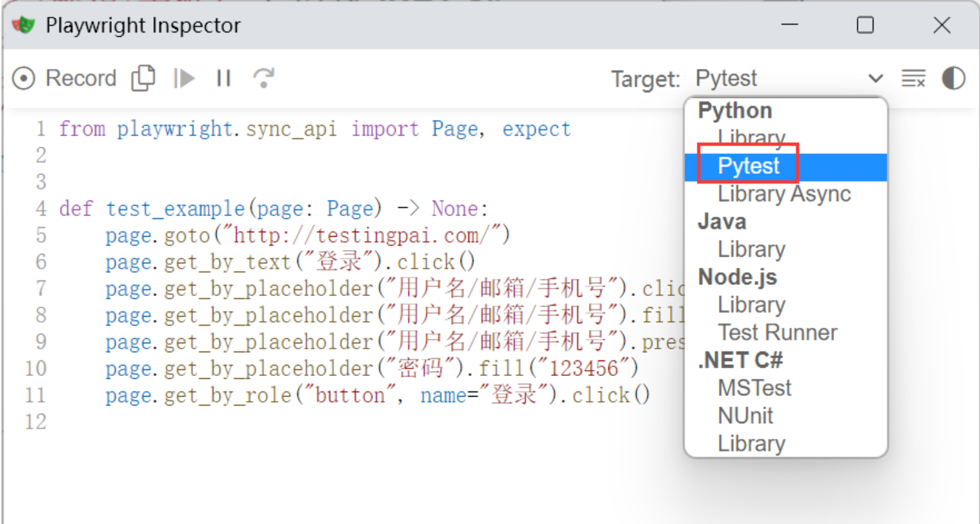The width and height of the screenshot is (980, 524).
Task: Step over to the next action
Action: (263, 78)
